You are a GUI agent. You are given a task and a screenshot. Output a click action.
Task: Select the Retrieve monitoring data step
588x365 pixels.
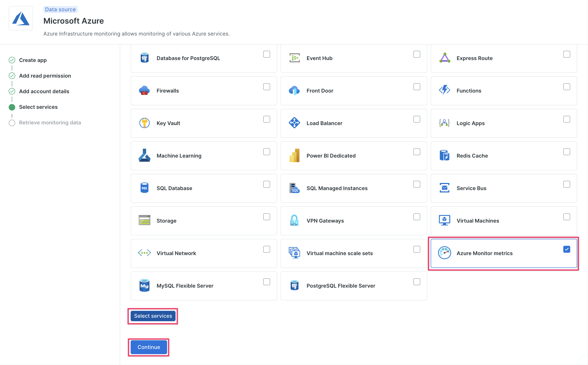coord(50,122)
